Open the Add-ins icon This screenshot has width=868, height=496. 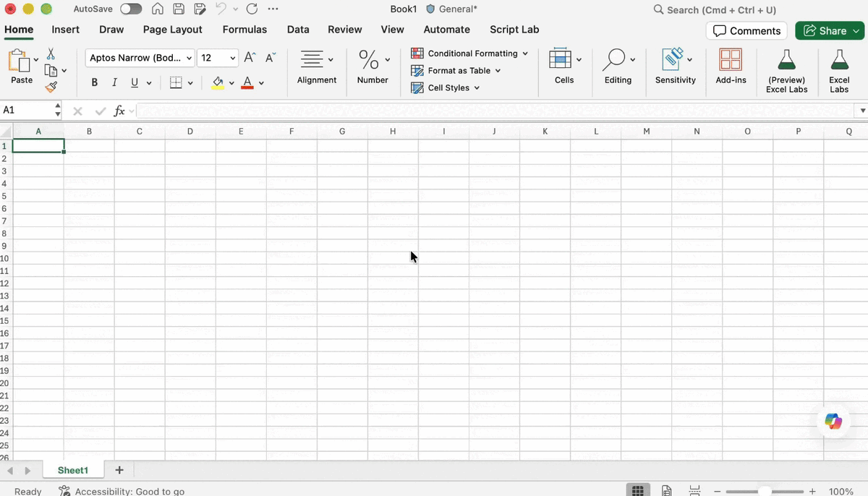[731, 59]
